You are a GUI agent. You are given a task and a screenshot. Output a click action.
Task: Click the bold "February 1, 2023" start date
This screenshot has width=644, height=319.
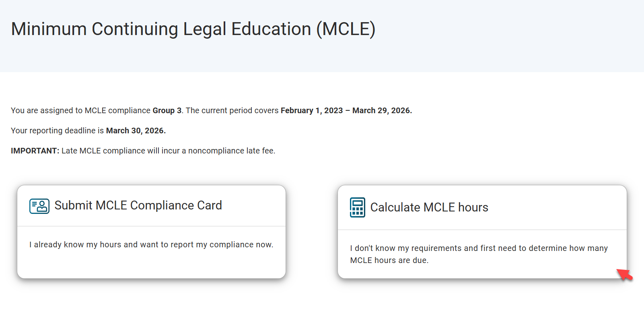click(x=312, y=110)
